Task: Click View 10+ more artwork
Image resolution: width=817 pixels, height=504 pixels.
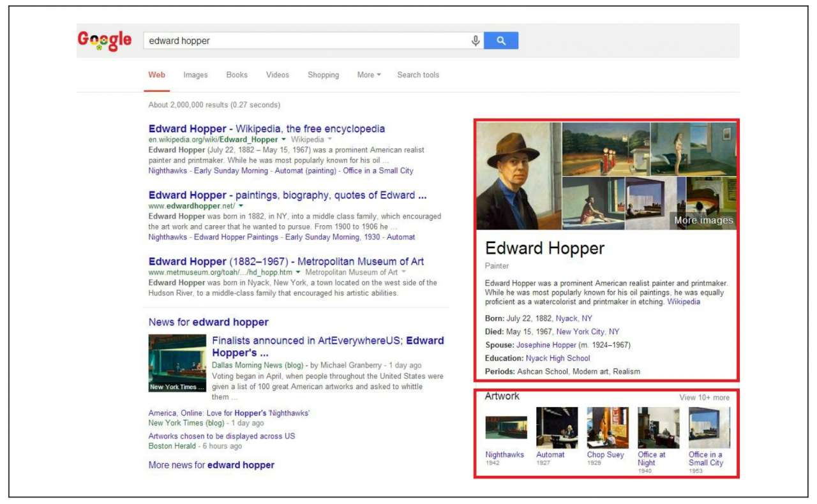Action: (704, 397)
